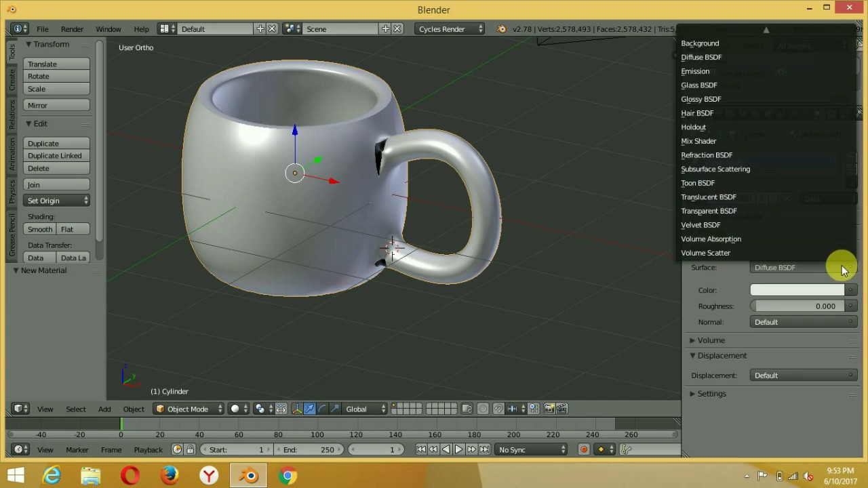Click the OpenGL render image camera icon
Image resolution: width=868 pixels, height=488 pixels.
(549, 409)
